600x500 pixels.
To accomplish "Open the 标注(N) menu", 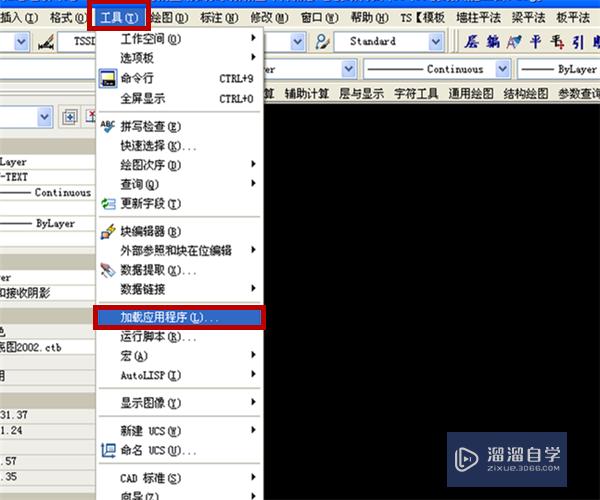I will point(219,18).
